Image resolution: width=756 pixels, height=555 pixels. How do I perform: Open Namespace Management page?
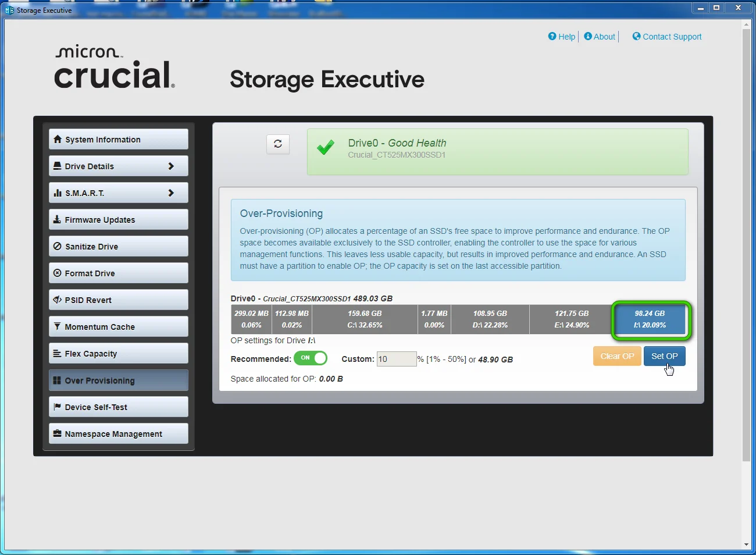point(119,434)
